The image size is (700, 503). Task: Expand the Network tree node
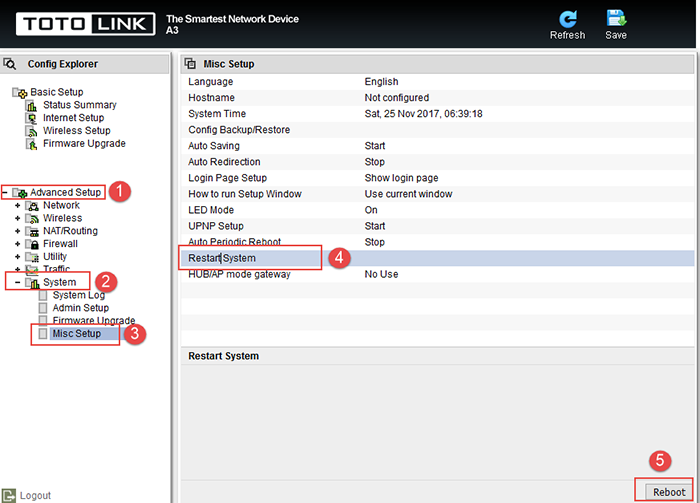coord(17,206)
